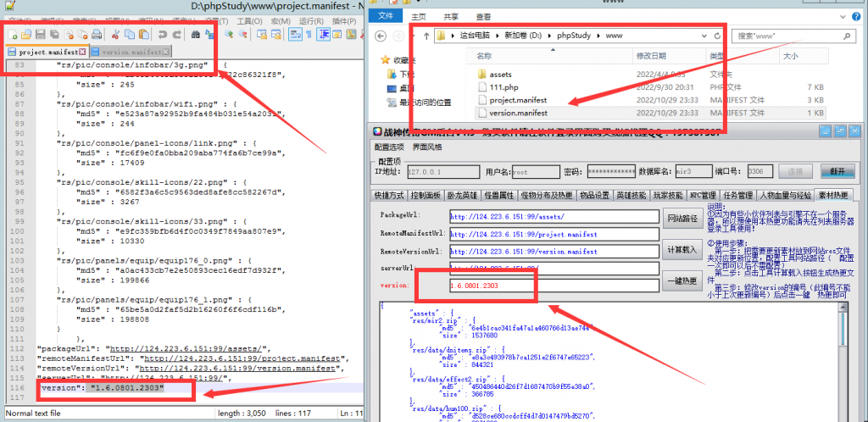Open Find with the binoculars icon

(x=196, y=34)
